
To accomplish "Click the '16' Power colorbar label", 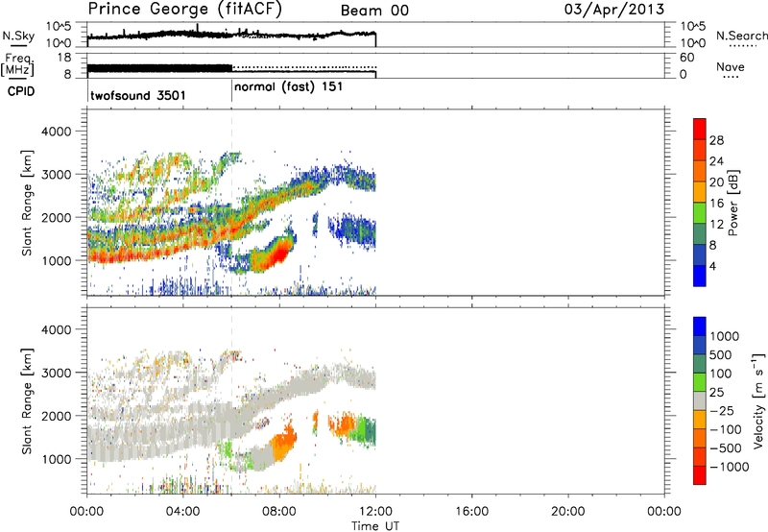I will [x=716, y=204].
